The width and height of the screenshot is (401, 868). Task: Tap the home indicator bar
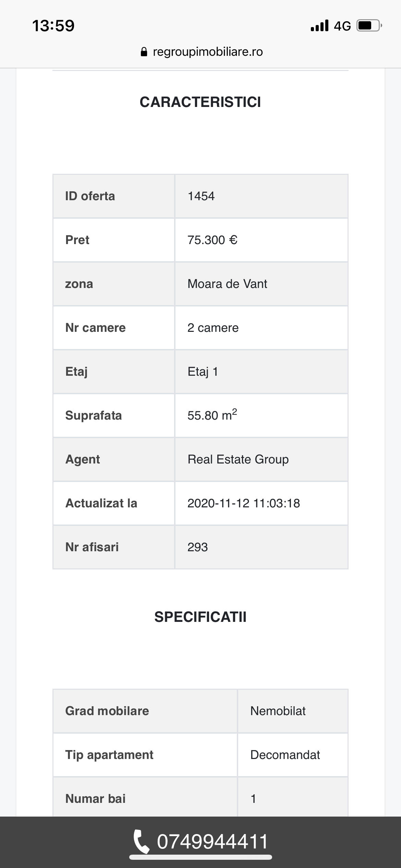[200, 857]
